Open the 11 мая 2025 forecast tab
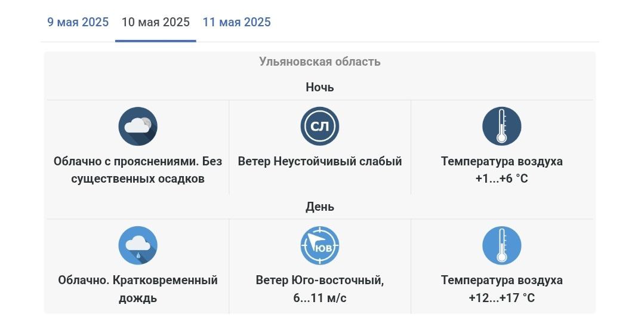644x320 pixels. [236, 21]
